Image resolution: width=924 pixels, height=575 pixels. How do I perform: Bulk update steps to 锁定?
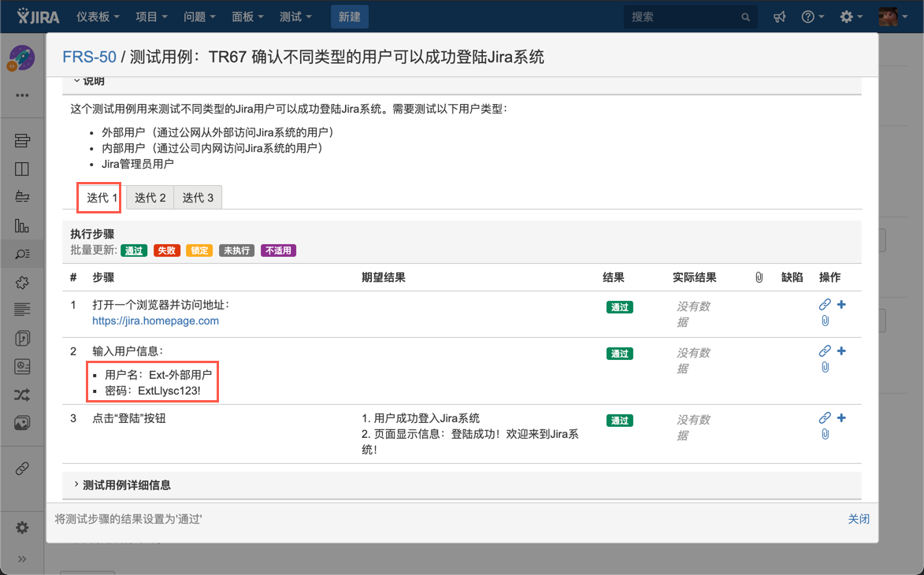[199, 250]
